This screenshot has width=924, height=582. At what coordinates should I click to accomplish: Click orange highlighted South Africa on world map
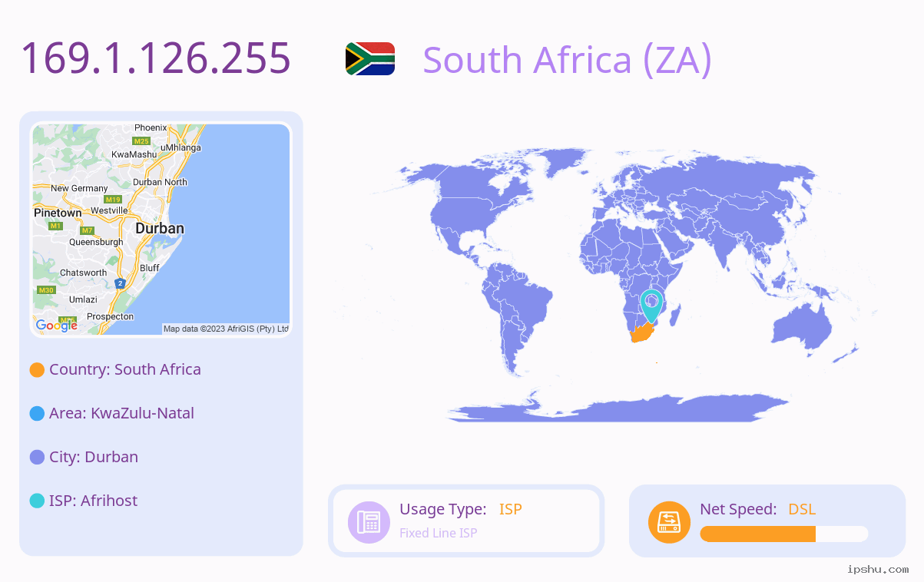click(x=642, y=333)
